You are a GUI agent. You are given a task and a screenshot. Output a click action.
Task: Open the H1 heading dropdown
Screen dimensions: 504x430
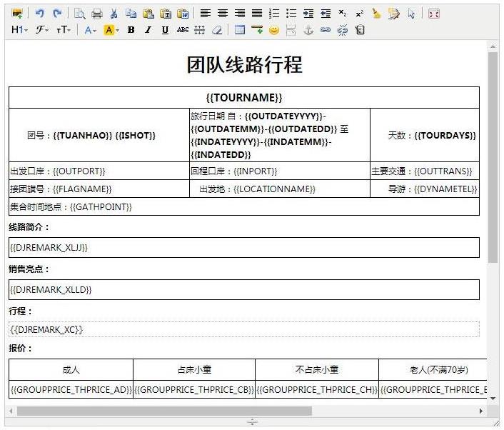(x=19, y=30)
